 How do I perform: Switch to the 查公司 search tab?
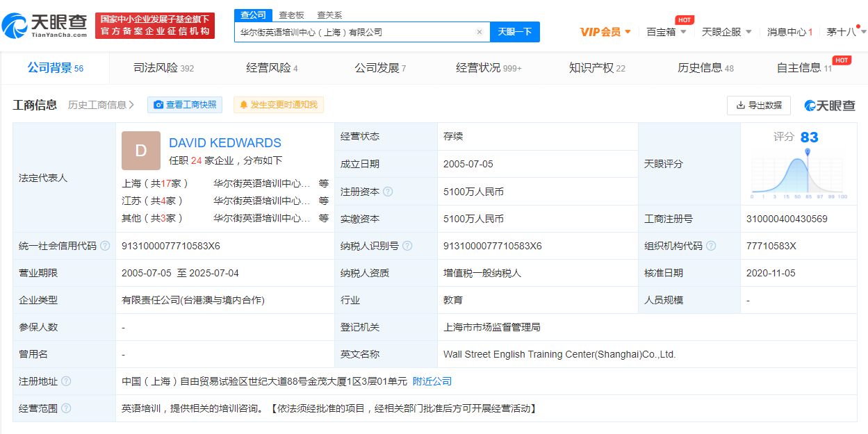(254, 15)
